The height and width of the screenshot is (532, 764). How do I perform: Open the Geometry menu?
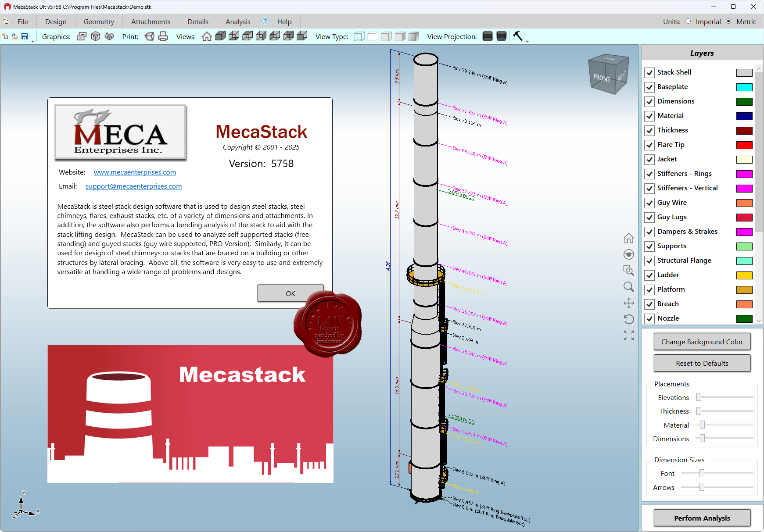(x=99, y=21)
